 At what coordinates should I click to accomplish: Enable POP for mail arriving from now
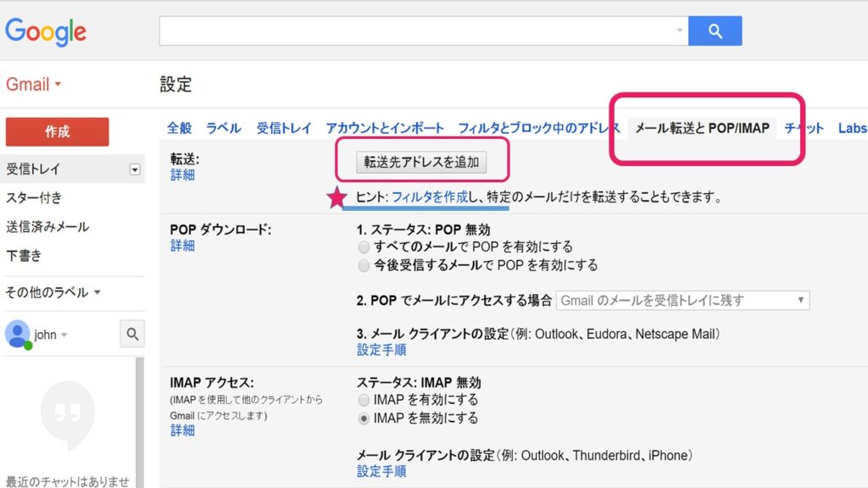364,265
